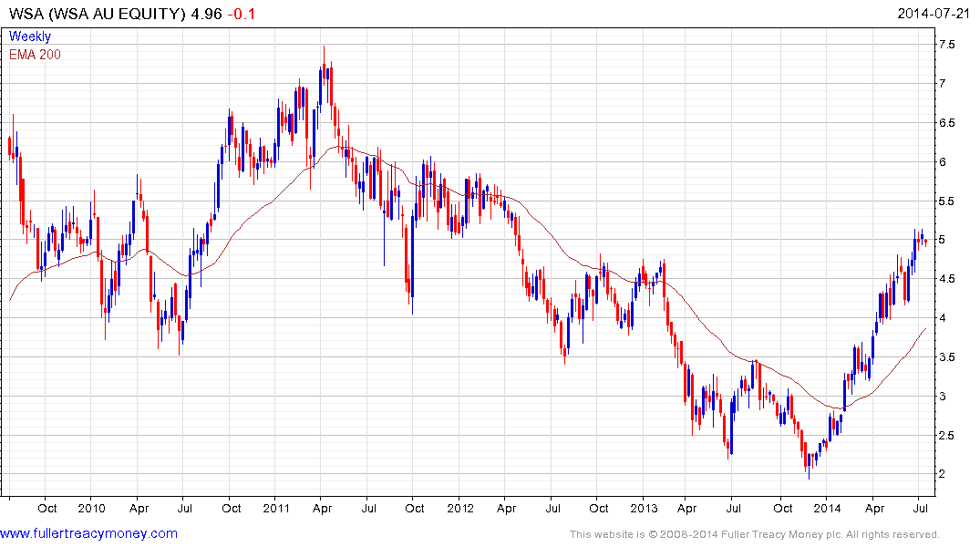
Task: Open the www.fullertreacymoney.com link
Action: 88,533
